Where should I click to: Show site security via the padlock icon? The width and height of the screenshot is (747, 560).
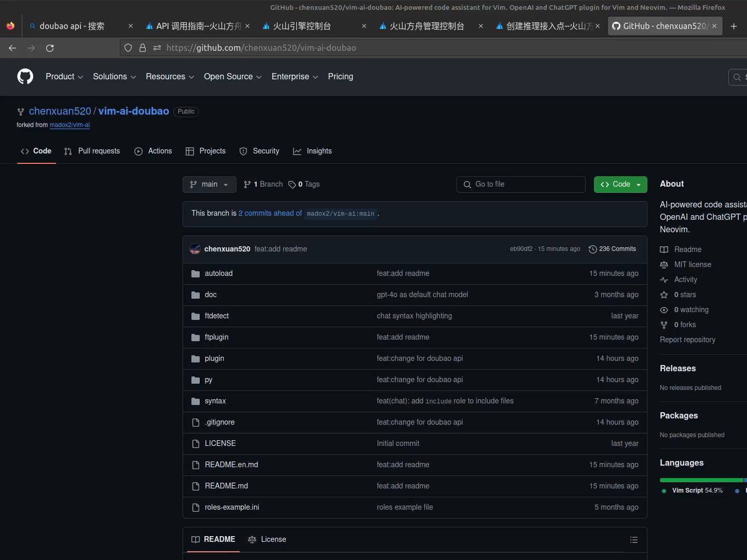point(143,48)
